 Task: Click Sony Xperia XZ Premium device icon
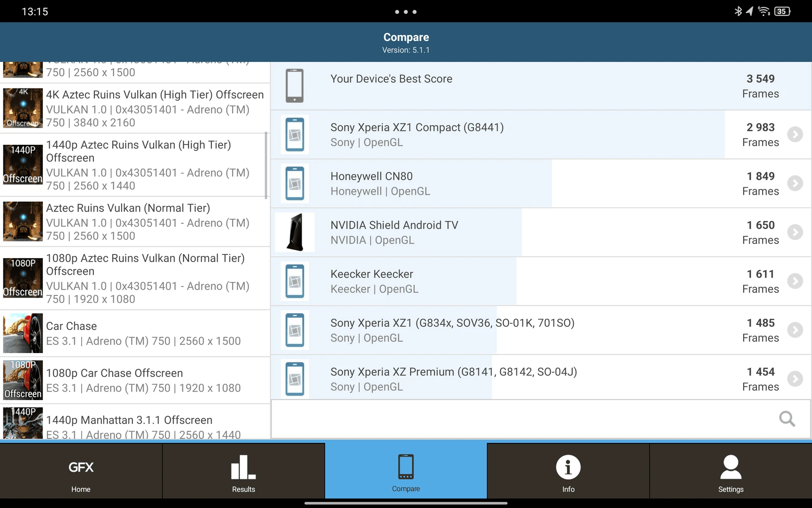coord(295,379)
